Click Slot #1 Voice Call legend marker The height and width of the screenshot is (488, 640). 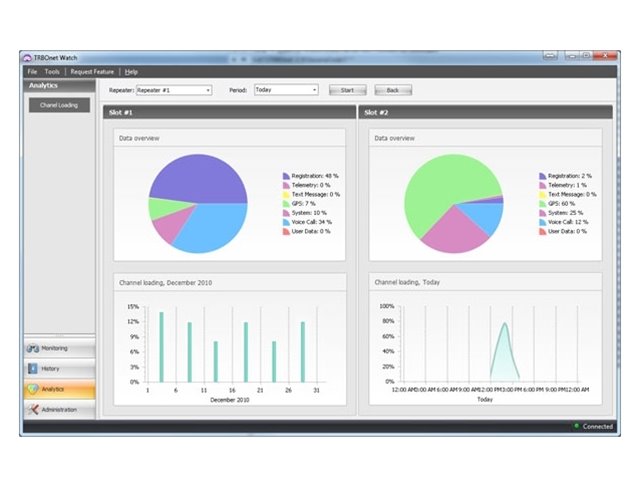(286, 222)
